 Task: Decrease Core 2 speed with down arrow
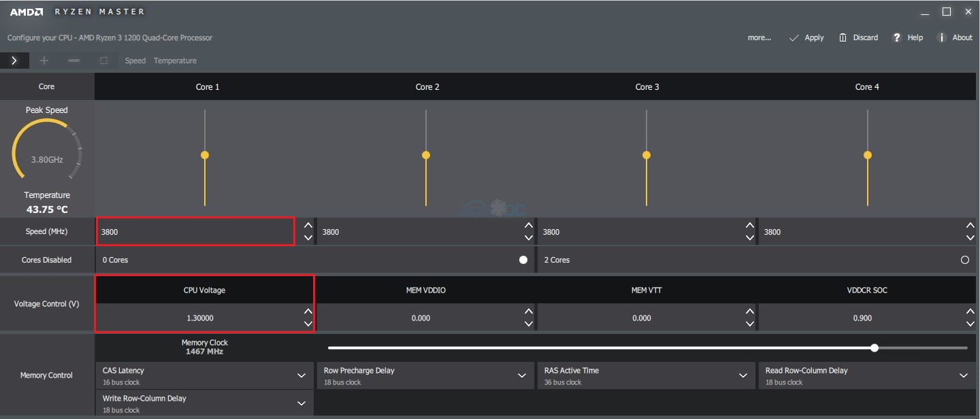coord(529,237)
